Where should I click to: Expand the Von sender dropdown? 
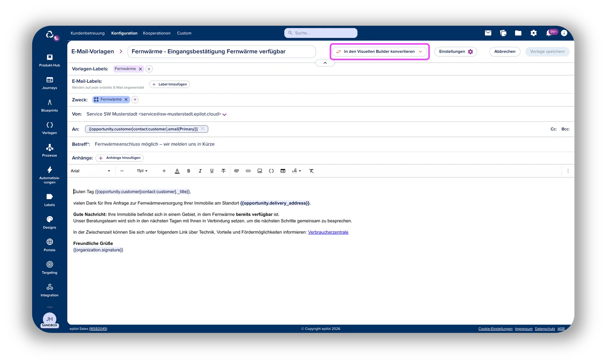click(224, 114)
